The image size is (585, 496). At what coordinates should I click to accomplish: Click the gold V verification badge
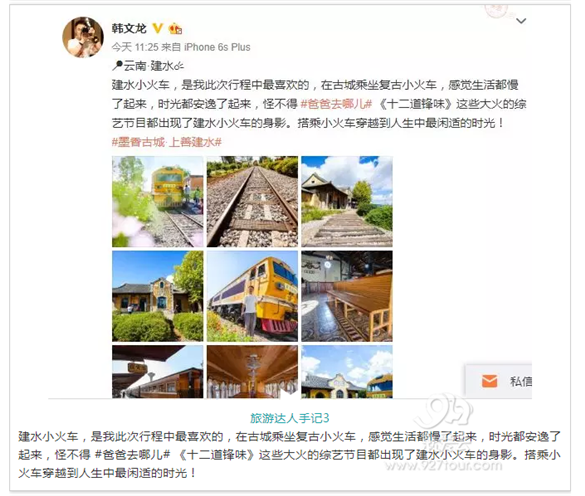coord(158,28)
